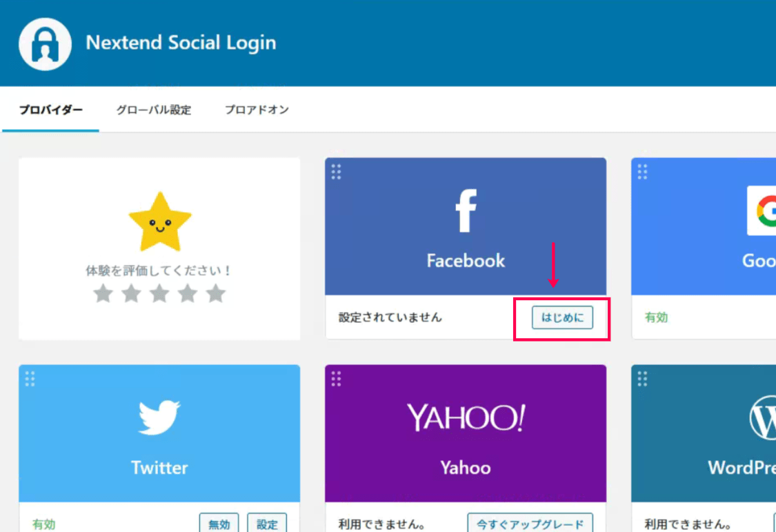The image size is (776, 532).
Task: Open the プロアドオン tab
Action: pyautogui.click(x=257, y=110)
